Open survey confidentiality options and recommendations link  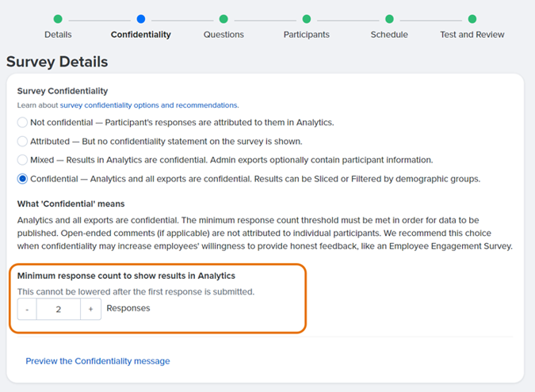[150, 105]
